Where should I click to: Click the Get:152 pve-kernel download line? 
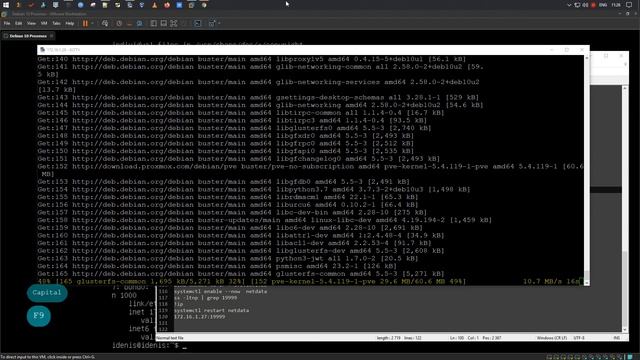tap(311, 170)
